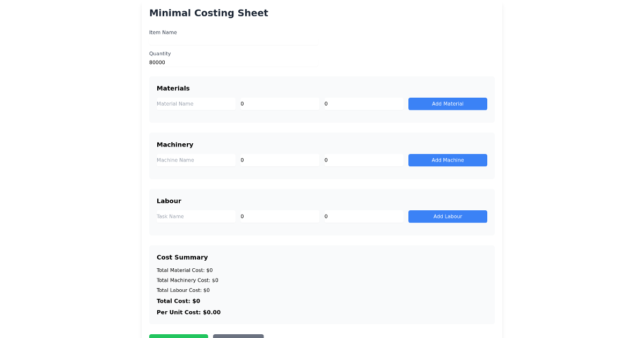Click the second numeric field in Machinery row
The height and width of the screenshot is (338, 644).
click(x=363, y=160)
